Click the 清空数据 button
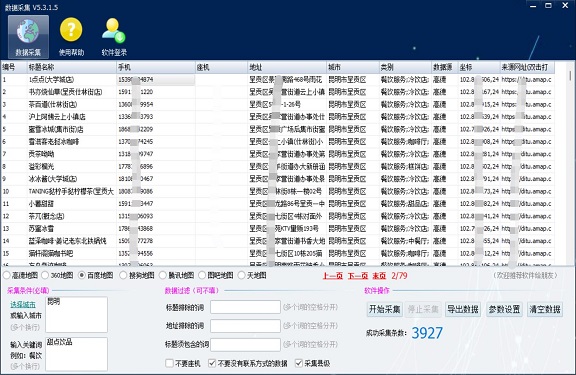 point(545,309)
